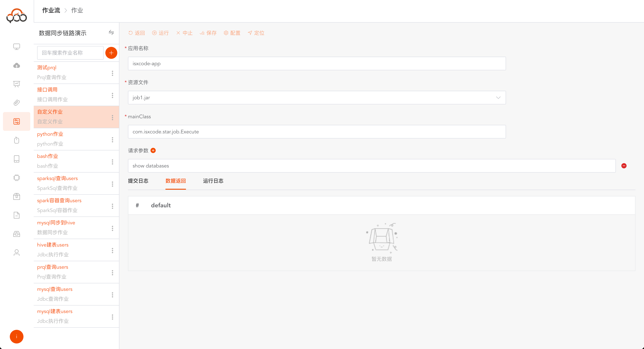
Task: Click the swap icon beside workflow title
Action: (111, 32)
